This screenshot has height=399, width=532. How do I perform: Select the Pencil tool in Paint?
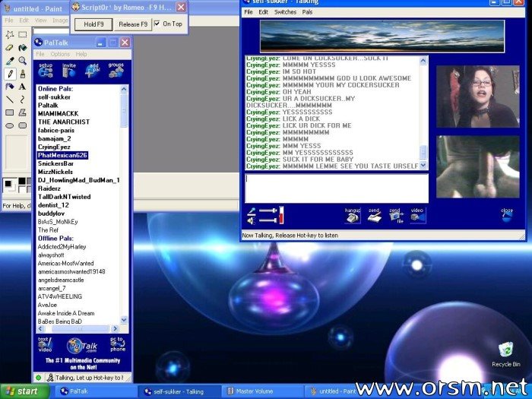pos(10,74)
